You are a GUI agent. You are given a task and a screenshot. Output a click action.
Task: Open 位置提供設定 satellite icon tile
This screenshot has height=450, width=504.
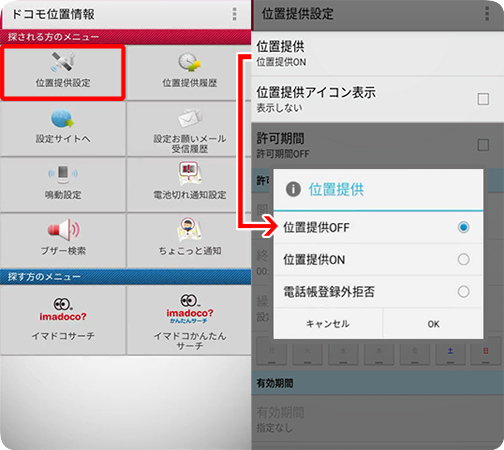[x=63, y=72]
